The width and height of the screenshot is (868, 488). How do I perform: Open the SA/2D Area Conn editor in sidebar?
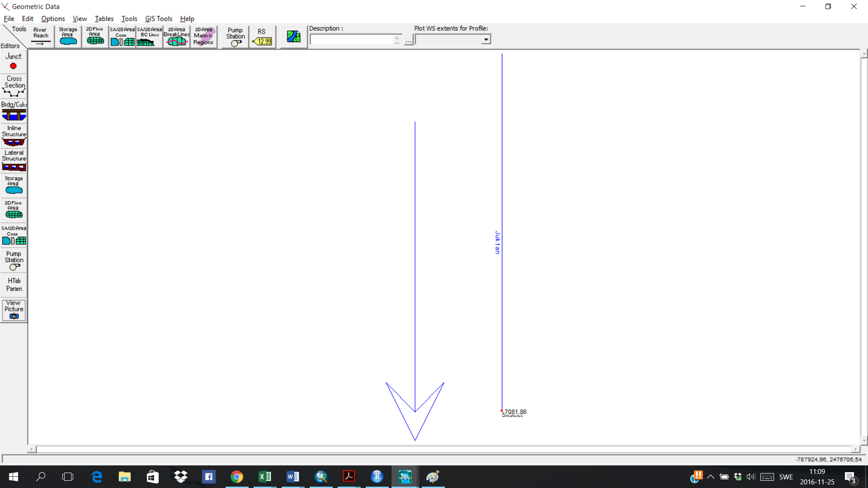tap(14, 235)
